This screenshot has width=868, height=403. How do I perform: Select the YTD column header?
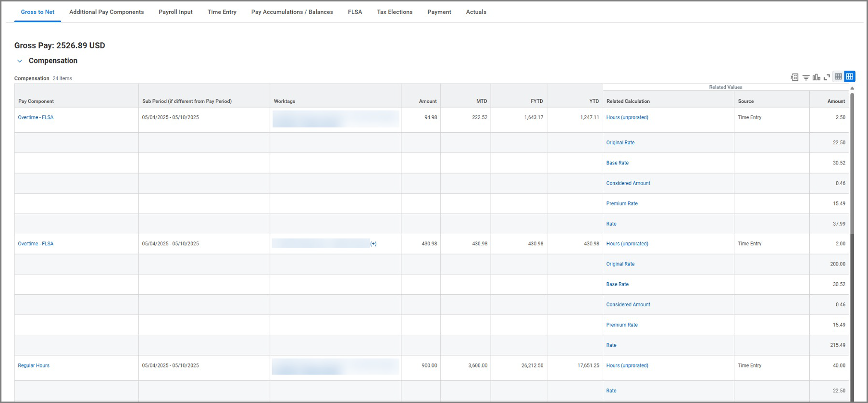click(594, 101)
